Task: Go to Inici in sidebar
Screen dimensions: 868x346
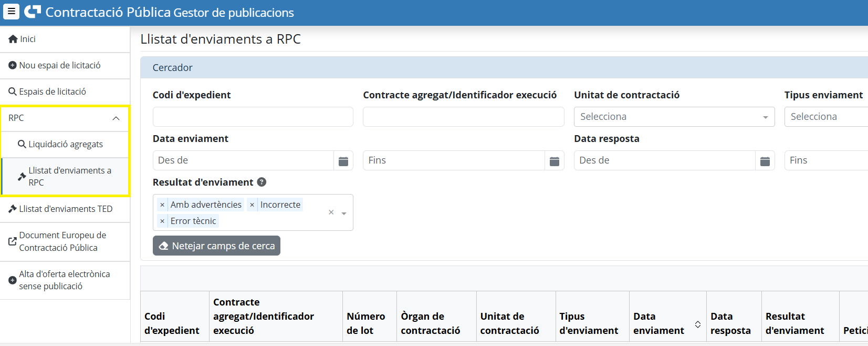Action: [x=27, y=39]
